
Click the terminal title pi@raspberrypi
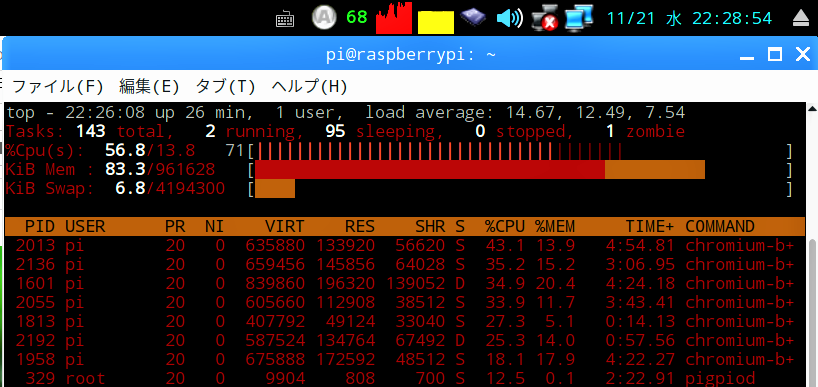(411, 55)
